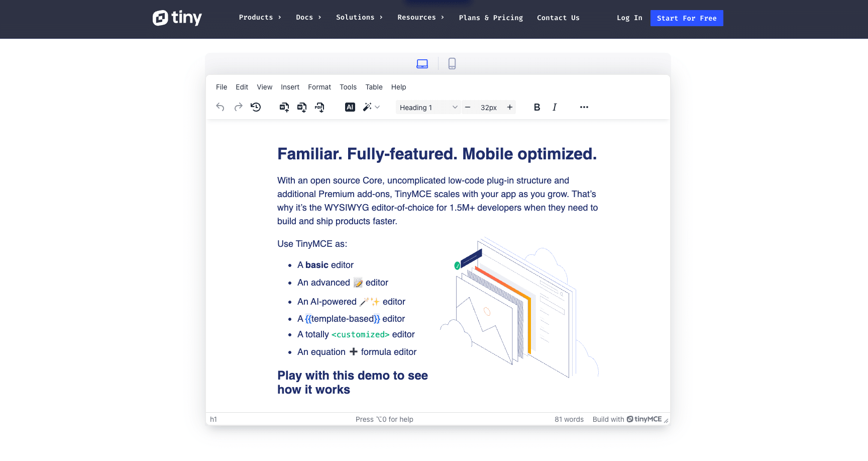This screenshot has height=461, width=868.
Task: Open the revision history icon
Action: tap(255, 107)
